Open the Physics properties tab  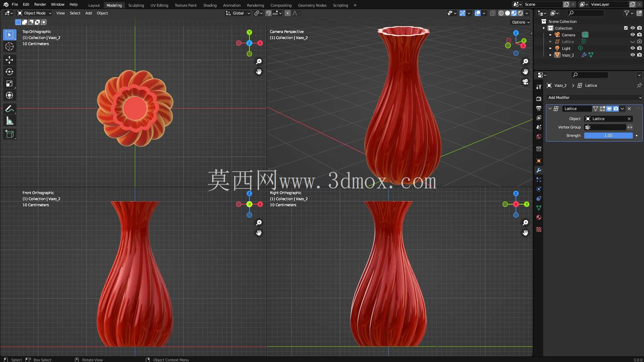pos(539,189)
